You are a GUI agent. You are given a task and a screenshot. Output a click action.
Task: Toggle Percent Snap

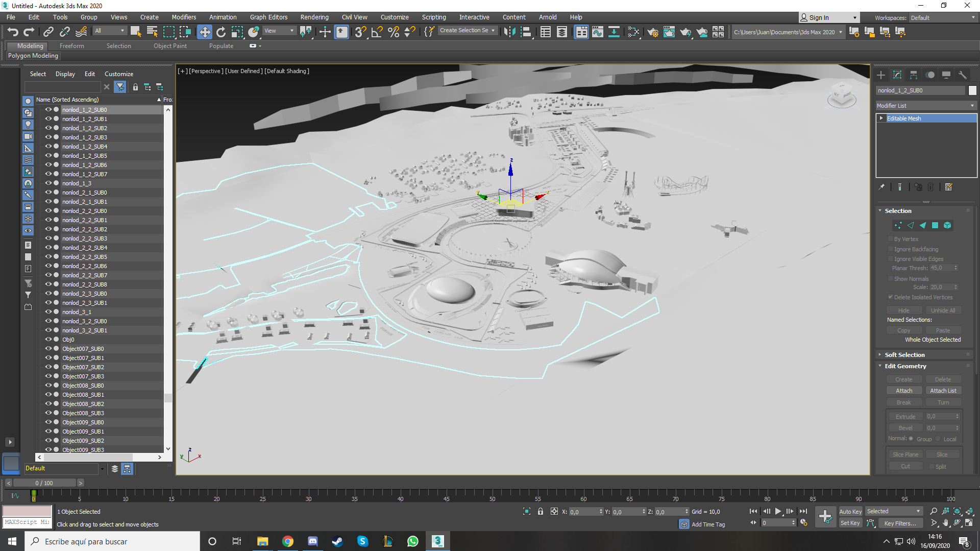[x=393, y=32]
